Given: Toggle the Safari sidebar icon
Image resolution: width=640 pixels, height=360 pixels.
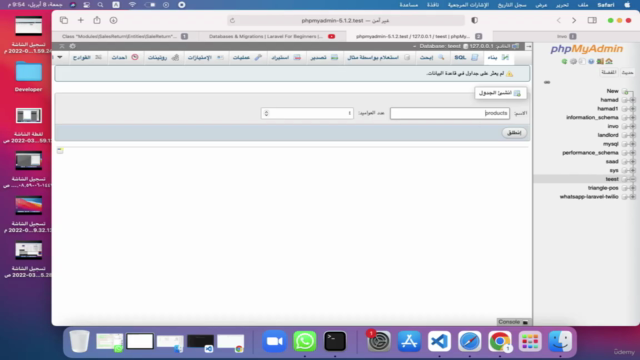Looking at the screenshot, I should pos(592,20).
